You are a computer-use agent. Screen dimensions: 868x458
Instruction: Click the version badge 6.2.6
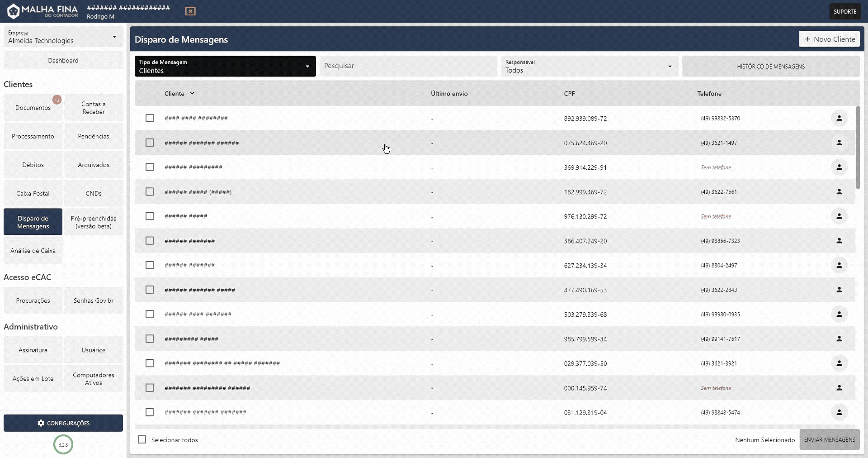point(63,444)
